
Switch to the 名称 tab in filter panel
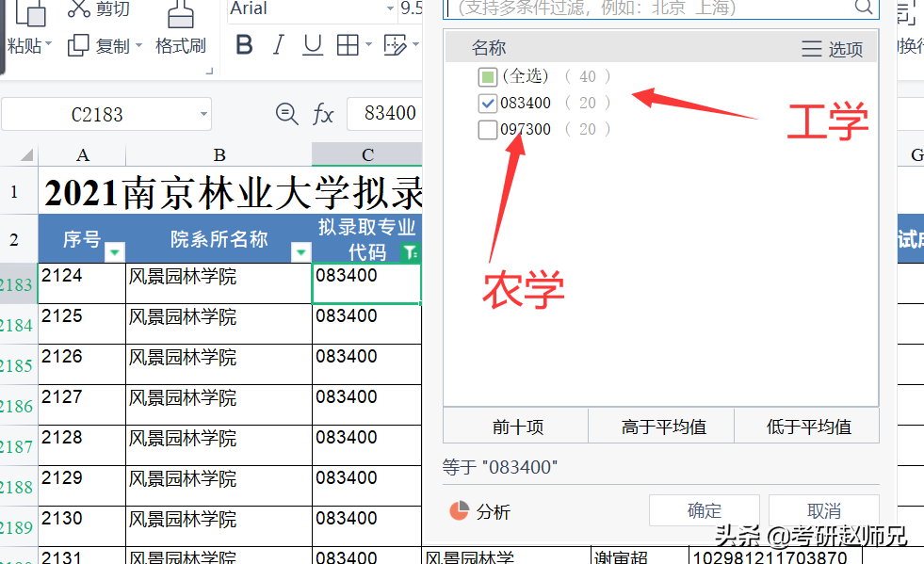(x=488, y=46)
